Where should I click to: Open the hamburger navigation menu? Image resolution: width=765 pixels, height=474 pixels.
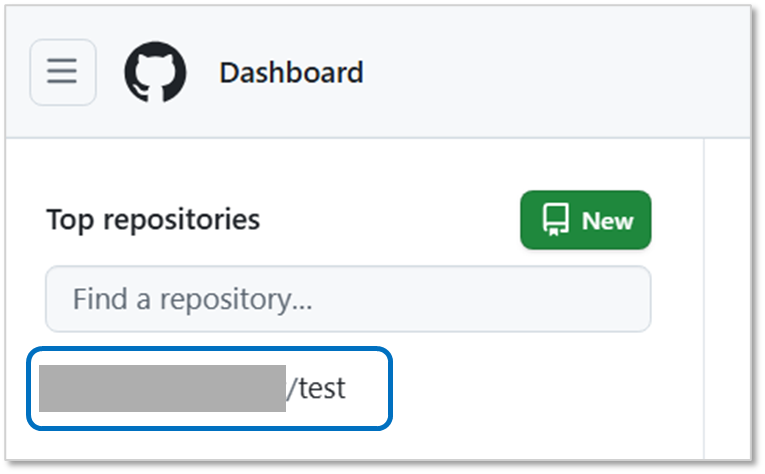63,72
